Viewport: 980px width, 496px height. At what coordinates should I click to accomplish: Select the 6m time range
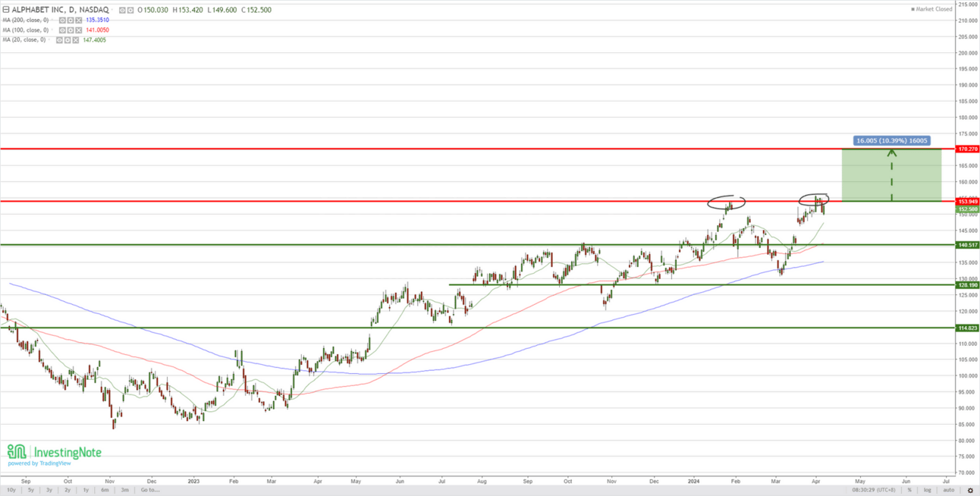coord(105,490)
